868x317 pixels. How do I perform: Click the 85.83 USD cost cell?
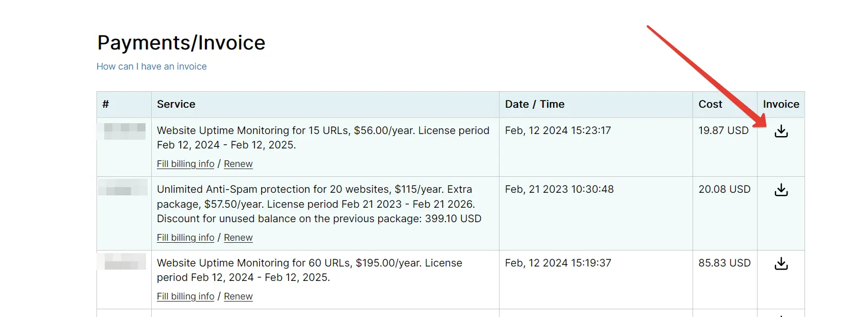coord(724,263)
